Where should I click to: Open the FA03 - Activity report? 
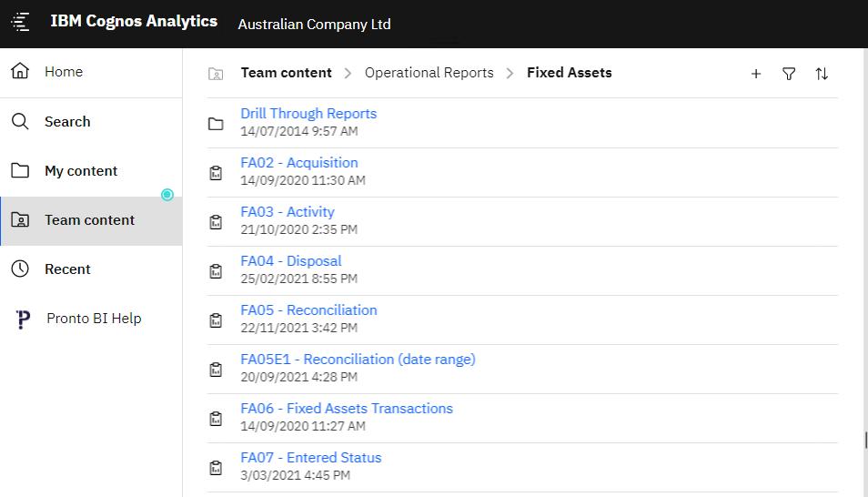(288, 212)
